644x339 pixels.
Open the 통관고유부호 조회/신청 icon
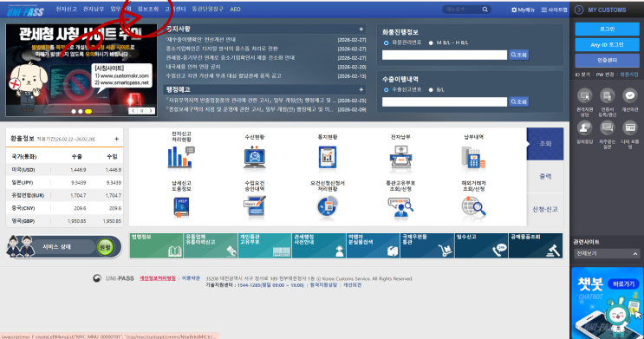[400, 206]
